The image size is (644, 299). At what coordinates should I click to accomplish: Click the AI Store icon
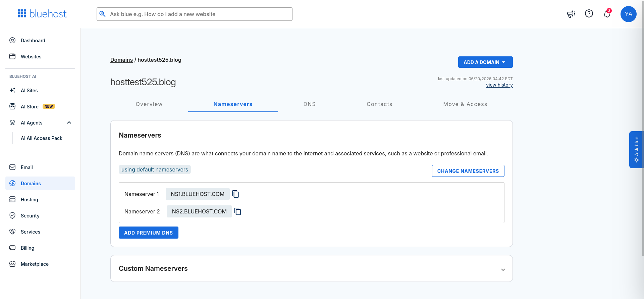coord(12,106)
